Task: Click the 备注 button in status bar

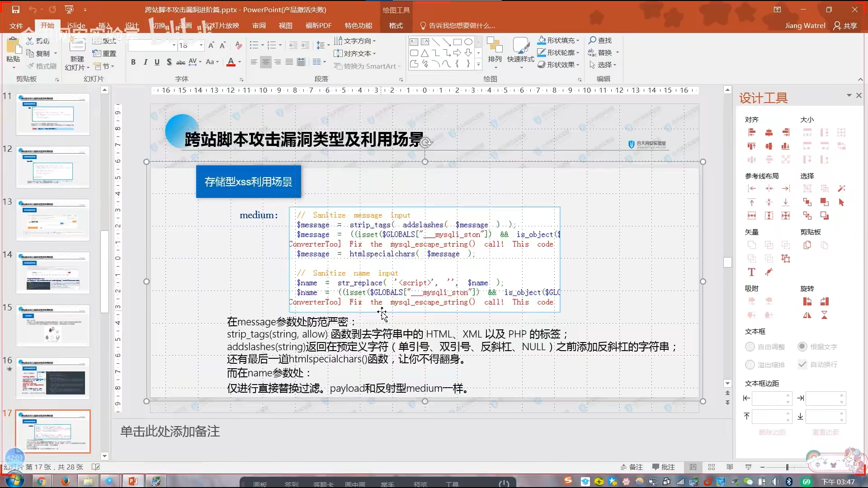Action: [632, 467]
